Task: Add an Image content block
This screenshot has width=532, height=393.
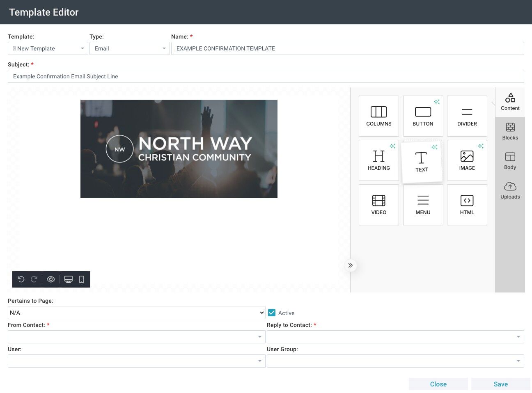Action: 467,160
